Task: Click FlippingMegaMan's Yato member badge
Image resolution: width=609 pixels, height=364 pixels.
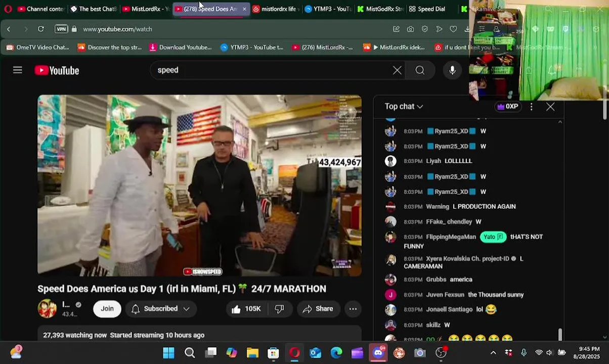Action: pos(493,237)
